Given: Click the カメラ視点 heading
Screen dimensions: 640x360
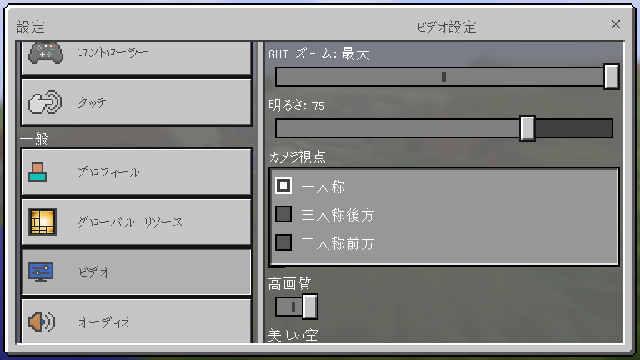Looking at the screenshot, I should click(298, 157).
